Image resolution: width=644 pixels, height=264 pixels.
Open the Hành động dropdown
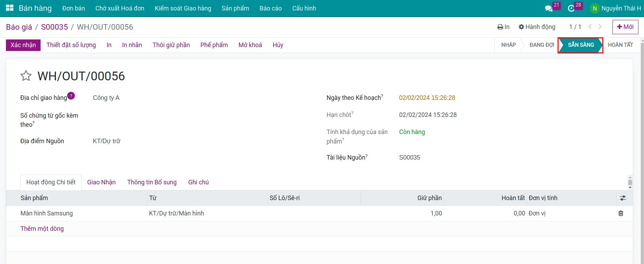(537, 27)
